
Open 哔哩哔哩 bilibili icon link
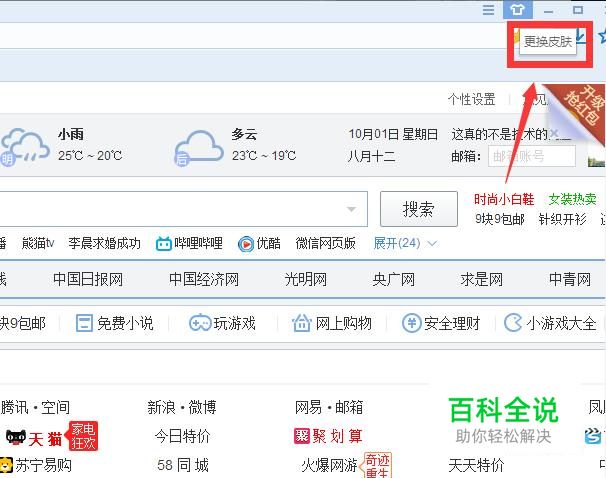pos(164,244)
